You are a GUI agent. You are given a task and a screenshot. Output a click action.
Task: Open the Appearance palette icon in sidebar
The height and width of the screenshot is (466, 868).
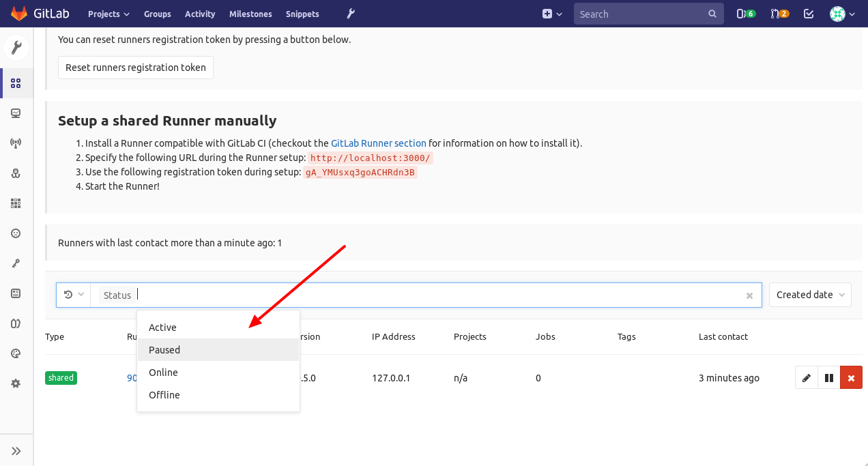[x=16, y=353]
